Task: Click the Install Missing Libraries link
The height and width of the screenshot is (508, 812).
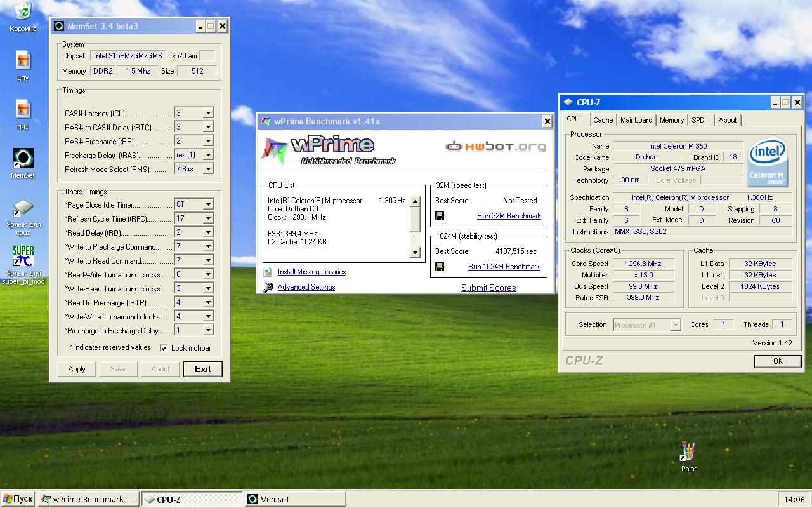Action: (x=311, y=272)
